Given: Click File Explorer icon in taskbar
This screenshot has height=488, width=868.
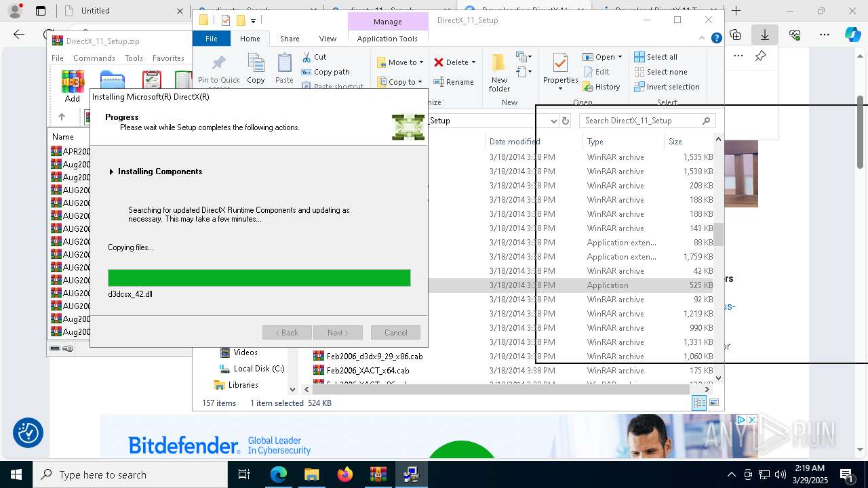Looking at the screenshot, I should coord(311,474).
